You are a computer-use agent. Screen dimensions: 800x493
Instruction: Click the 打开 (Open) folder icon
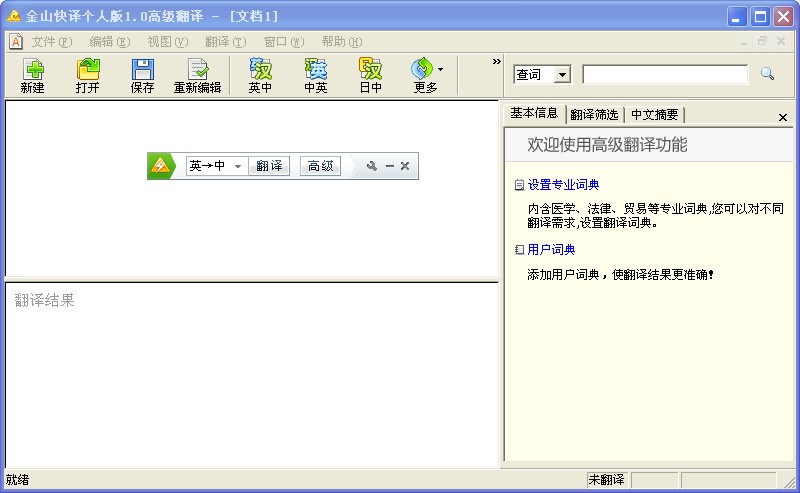pos(87,75)
